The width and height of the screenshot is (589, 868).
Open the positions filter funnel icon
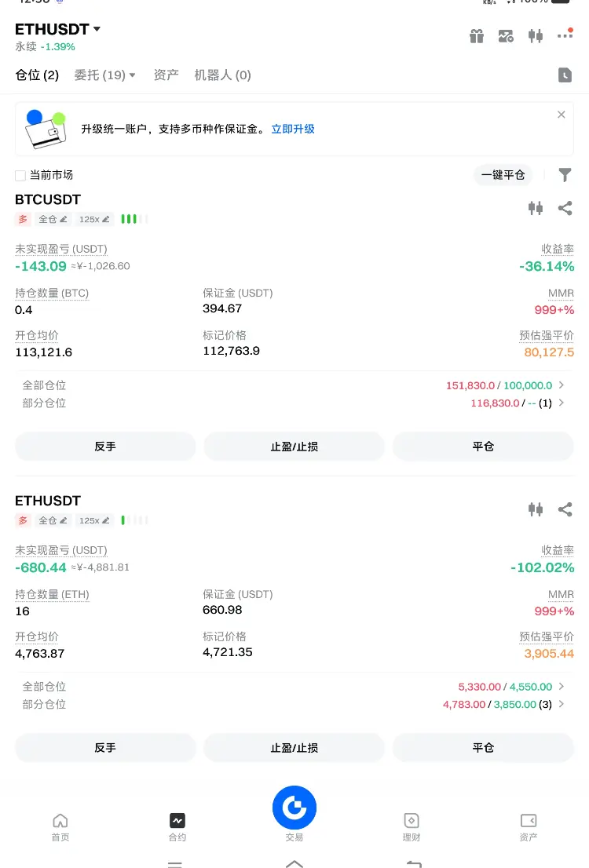coord(565,175)
